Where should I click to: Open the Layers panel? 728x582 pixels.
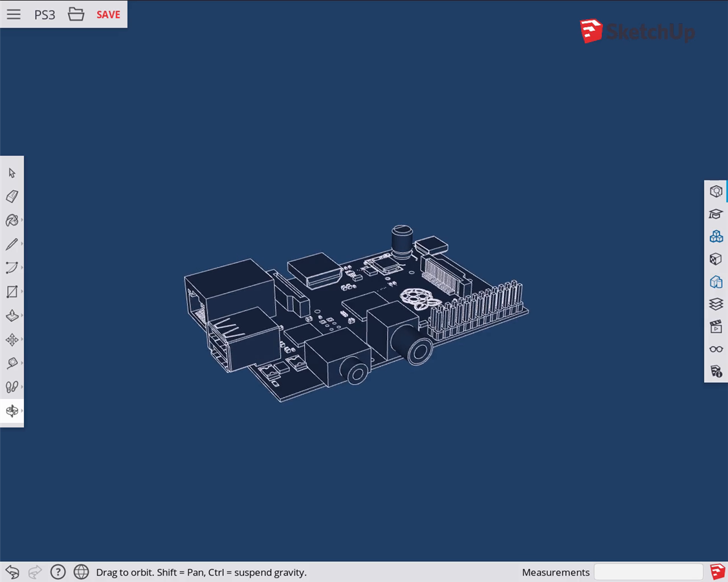[x=716, y=304]
